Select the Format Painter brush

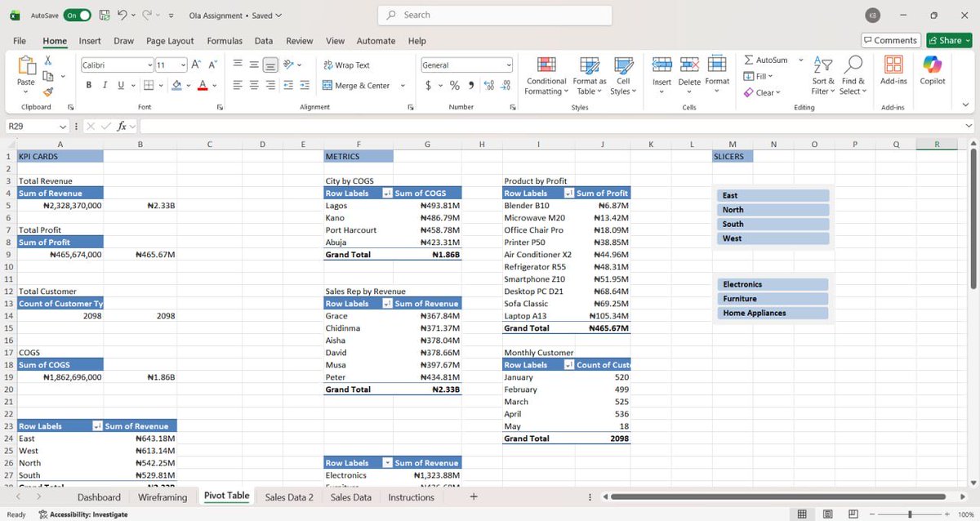[48, 92]
